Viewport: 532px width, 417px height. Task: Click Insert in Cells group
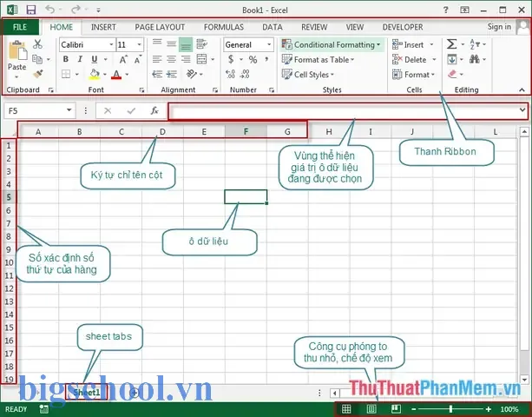tap(413, 44)
